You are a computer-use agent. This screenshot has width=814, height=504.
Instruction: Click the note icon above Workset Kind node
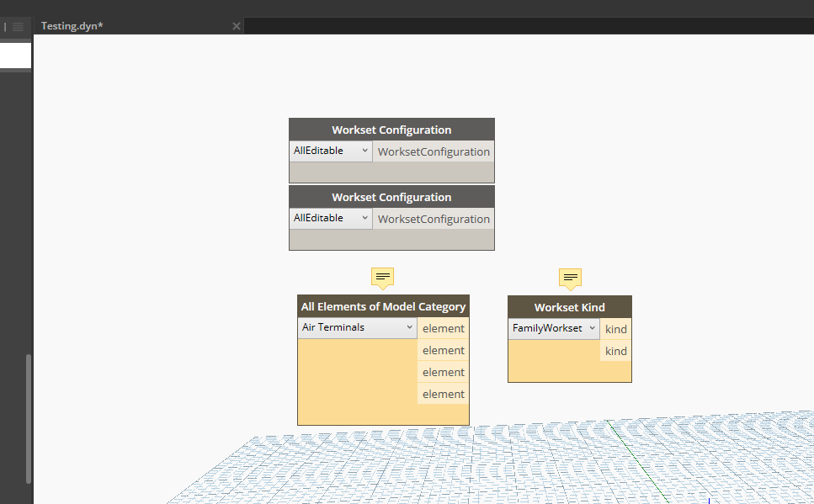[570, 276]
